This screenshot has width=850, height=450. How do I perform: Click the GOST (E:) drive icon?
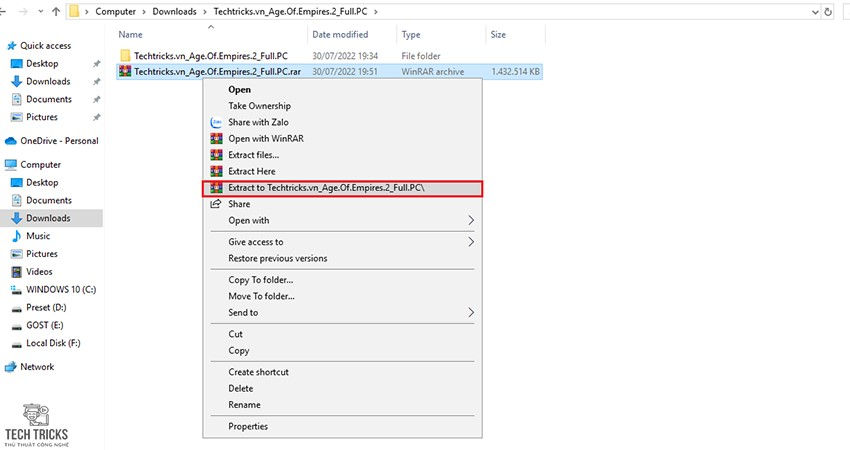pyautogui.click(x=17, y=326)
